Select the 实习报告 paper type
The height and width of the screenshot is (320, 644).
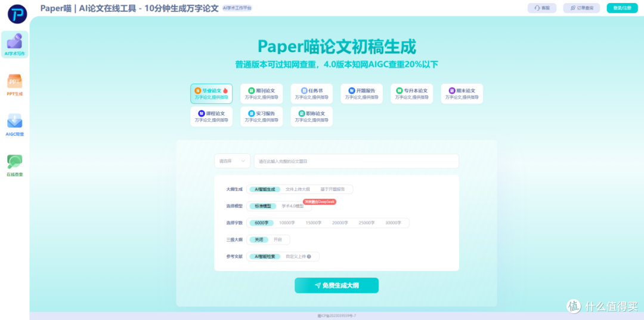tap(262, 116)
